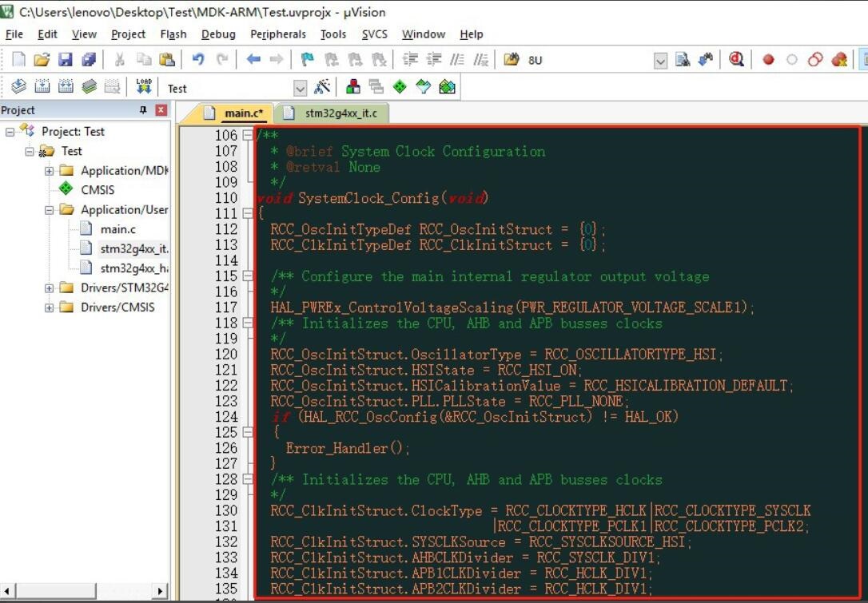Screen dimensions: 868x603
Task: Click the Undo arrow icon
Action: pyautogui.click(x=198, y=60)
